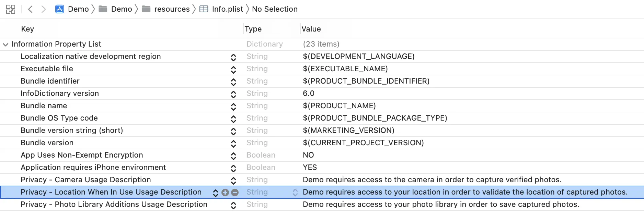This screenshot has height=211, width=644.
Task: Open key stepper for Localization native development region
Action: [x=233, y=57]
